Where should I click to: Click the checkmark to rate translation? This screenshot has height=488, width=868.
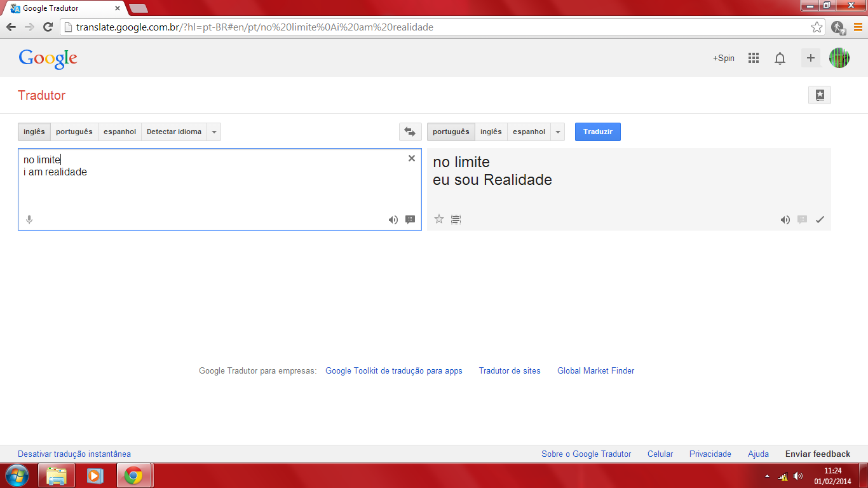[820, 220]
